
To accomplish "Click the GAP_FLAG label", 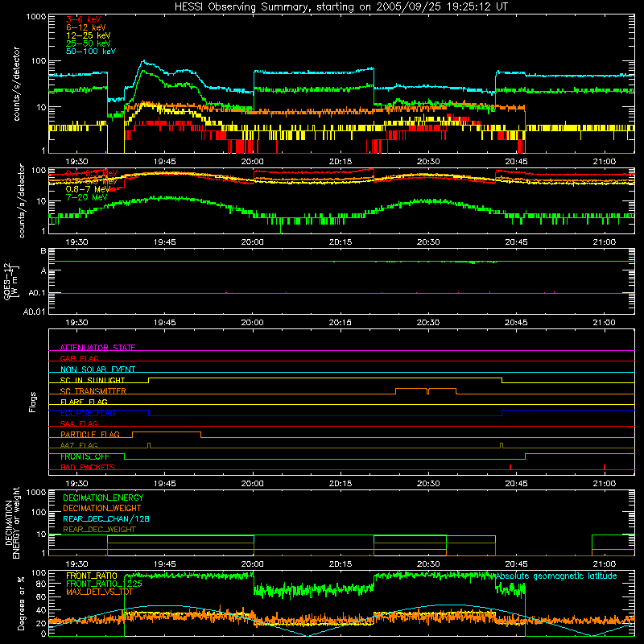I will (x=79, y=358).
